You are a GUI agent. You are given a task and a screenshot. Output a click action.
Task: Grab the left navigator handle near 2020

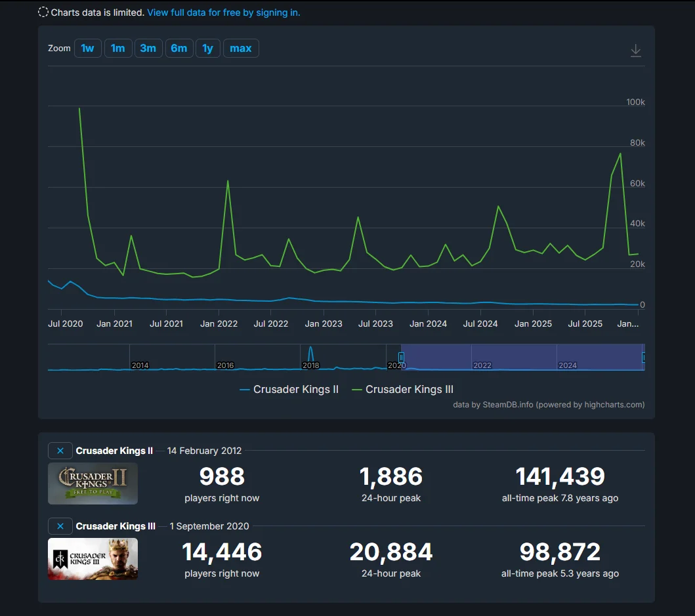click(401, 357)
